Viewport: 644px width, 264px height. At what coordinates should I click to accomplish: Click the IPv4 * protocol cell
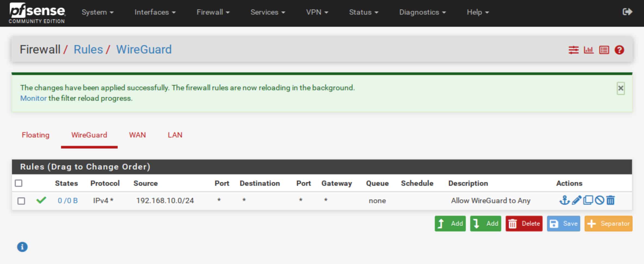pyautogui.click(x=103, y=201)
